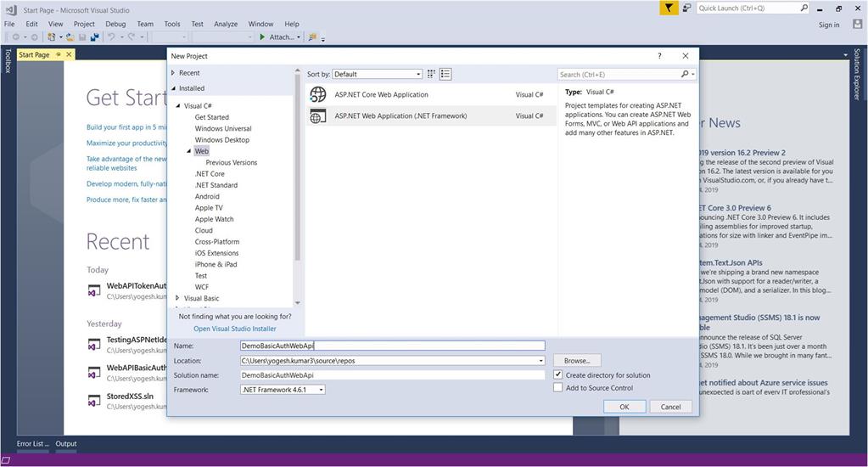Screen dimensions: 868x467
Task: Click the scroll-down arrow of tree list
Action: click(x=297, y=303)
